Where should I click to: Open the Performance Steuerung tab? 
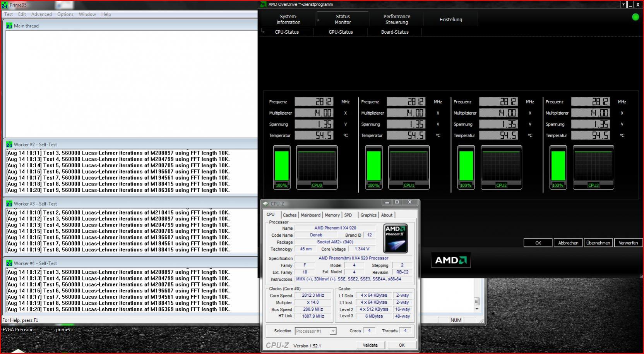(397, 19)
